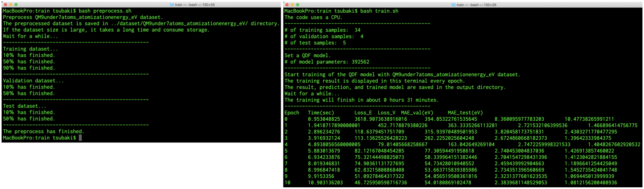Click the time value '0.953048825' in epoch 0
This screenshot has height=189, width=644.
click(324, 119)
